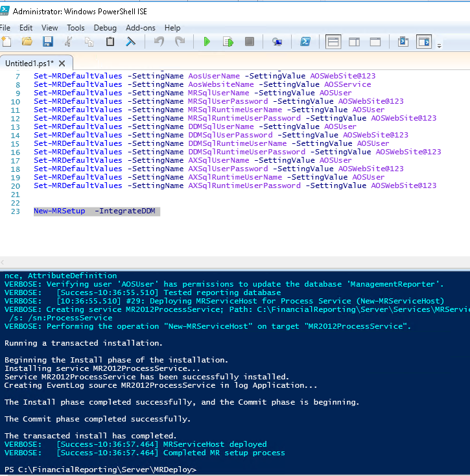470x476 pixels.
Task: Launch PowerShell.exe from the toolbar
Action: tap(304, 42)
